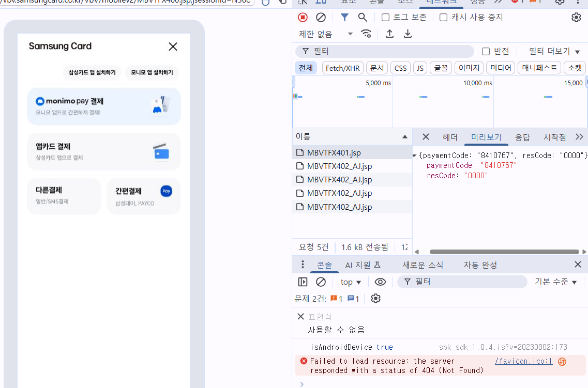Viewport: 588px width, 388px height.
Task: Toggle the 전체 request type filter
Action: coord(306,68)
